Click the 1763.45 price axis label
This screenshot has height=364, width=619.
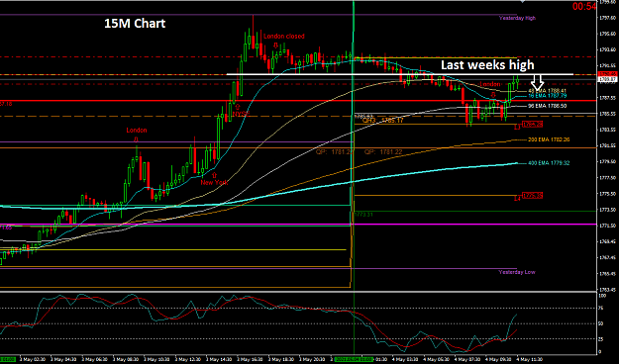[x=607, y=290]
